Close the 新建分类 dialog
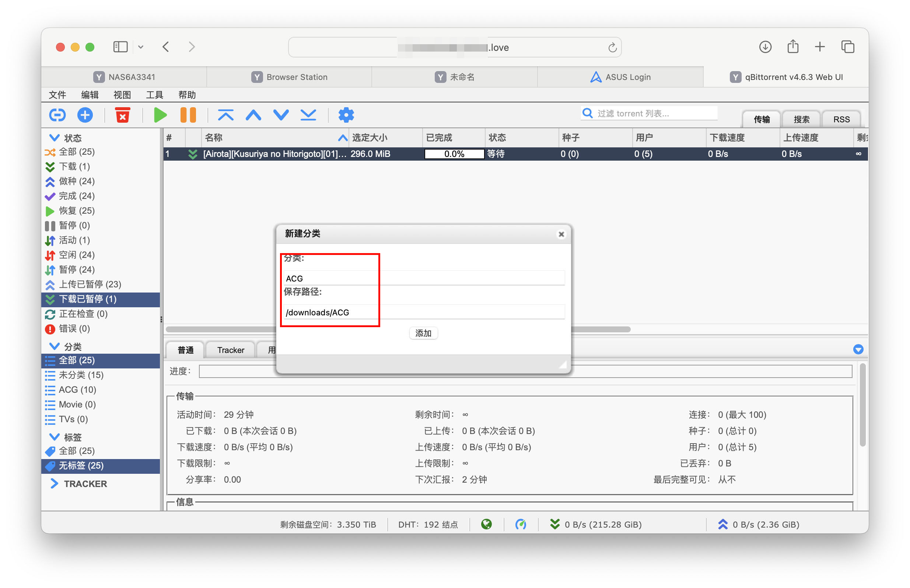Image resolution: width=910 pixels, height=588 pixels. pos(561,234)
